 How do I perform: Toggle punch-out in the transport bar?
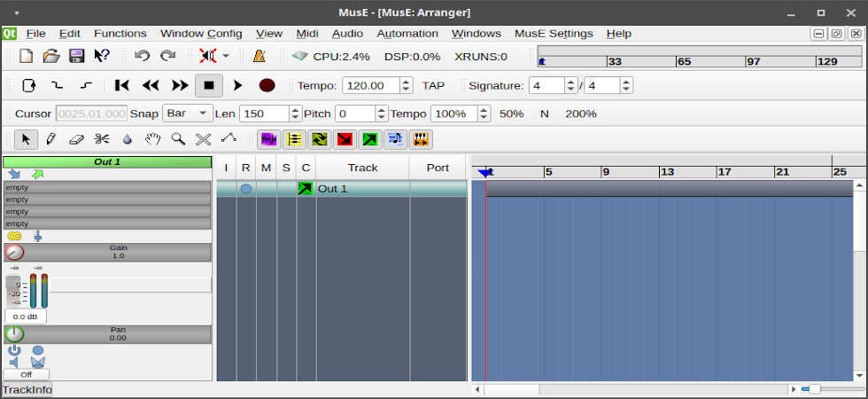(x=86, y=85)
